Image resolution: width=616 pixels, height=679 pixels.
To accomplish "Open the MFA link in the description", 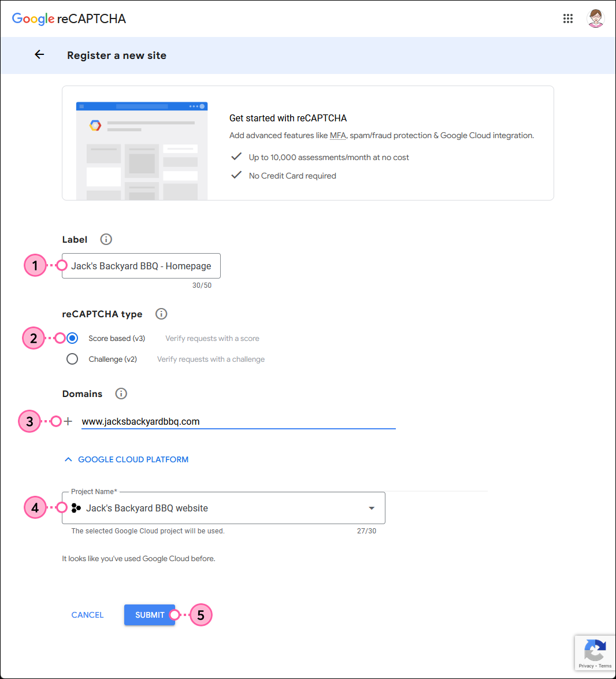I will click(x=337, y=135).
